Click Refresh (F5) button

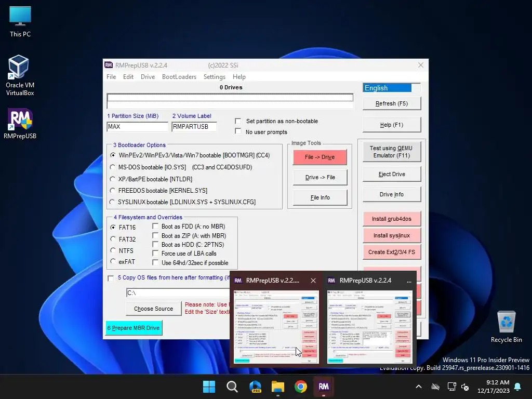(392, 103)
